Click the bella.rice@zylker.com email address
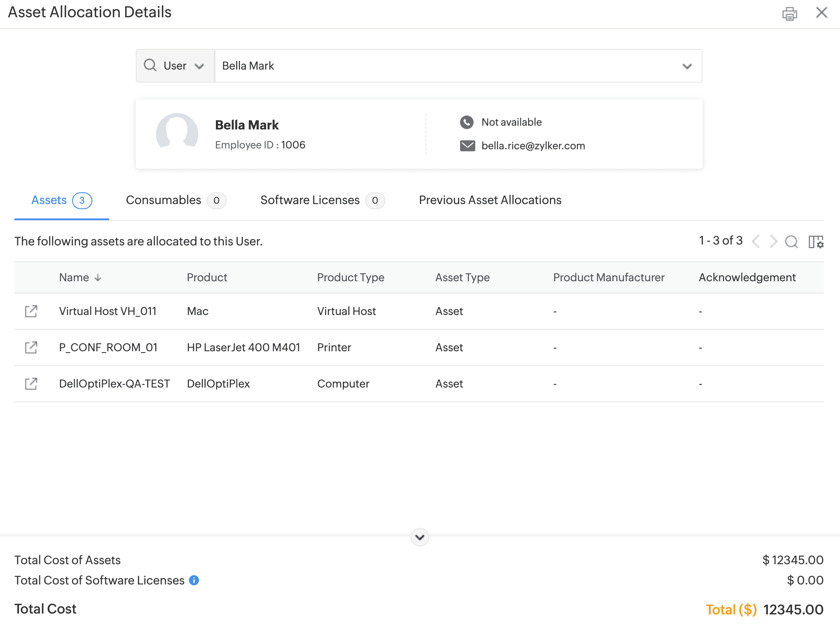Viewport: 840px width, 630px height. [x=533, y=146]
